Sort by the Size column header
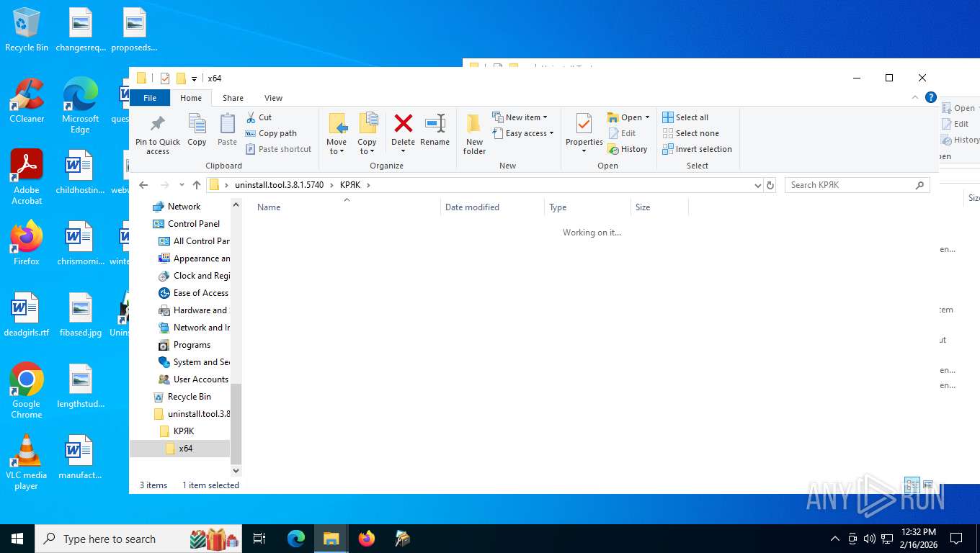The height and width of the screenshot is (553, 980). click(x=659, y=207)
